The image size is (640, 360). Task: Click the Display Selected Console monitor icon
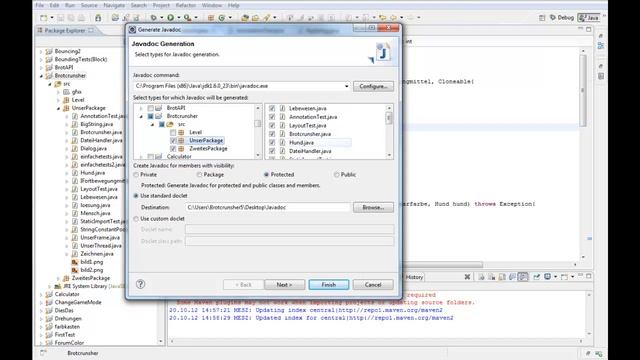[x=547, y=277]
